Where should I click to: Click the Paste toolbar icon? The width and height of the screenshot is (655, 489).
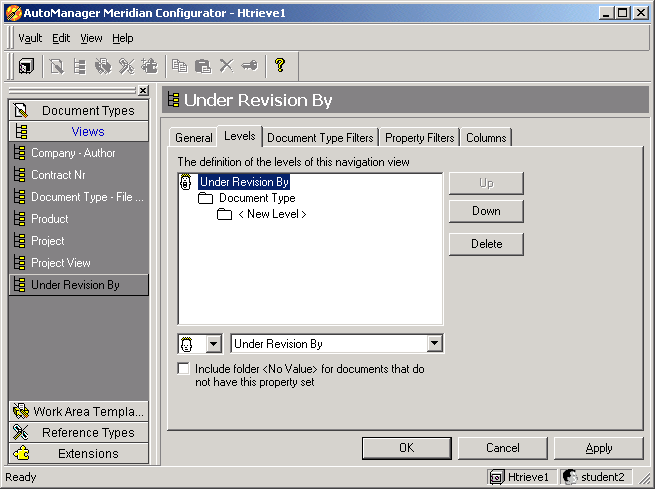point(203,66)
